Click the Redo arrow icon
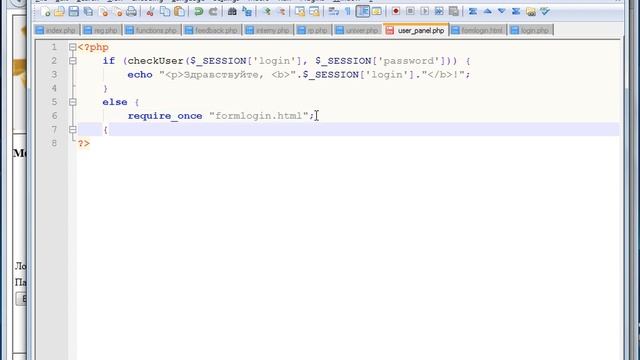 (213, 11)
